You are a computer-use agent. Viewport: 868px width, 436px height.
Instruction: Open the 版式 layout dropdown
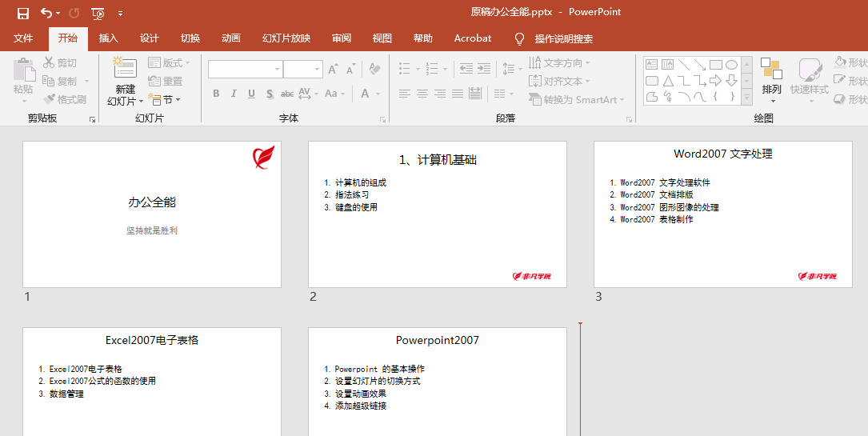[169, 63]
